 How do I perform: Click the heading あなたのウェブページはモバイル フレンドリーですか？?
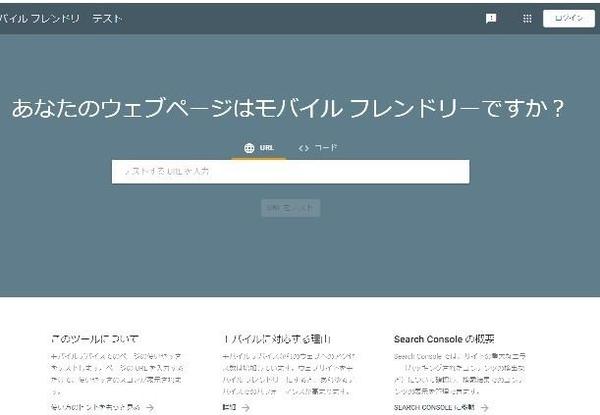(x=288, y=108)
